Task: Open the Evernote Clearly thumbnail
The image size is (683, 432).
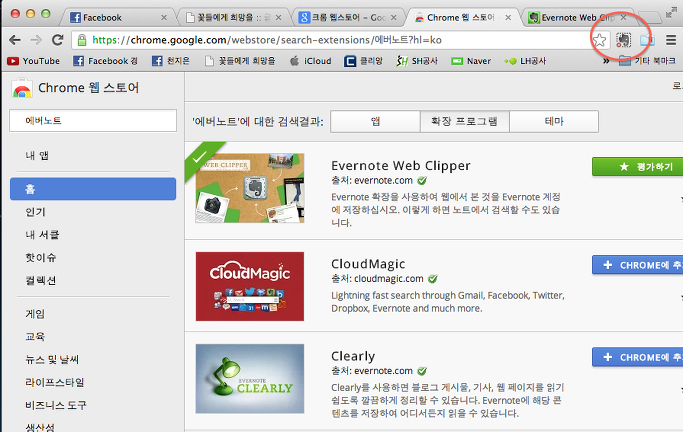Action: [250, 378]
